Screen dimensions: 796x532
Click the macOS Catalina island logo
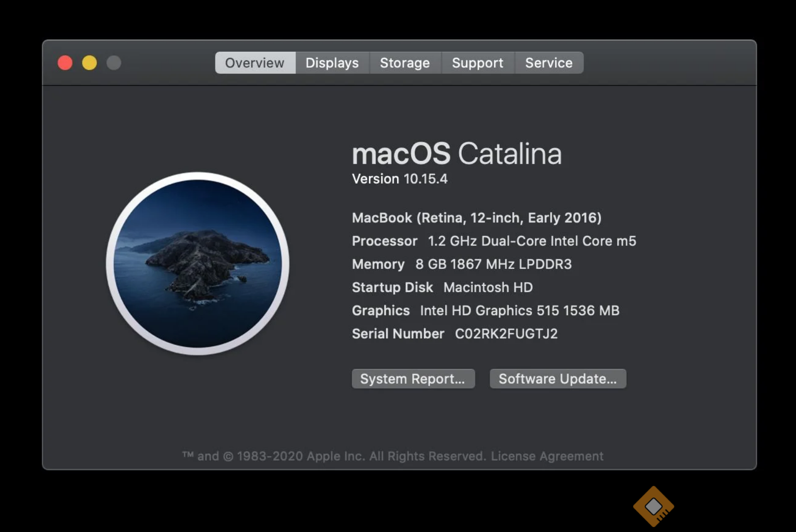[198, 264]
